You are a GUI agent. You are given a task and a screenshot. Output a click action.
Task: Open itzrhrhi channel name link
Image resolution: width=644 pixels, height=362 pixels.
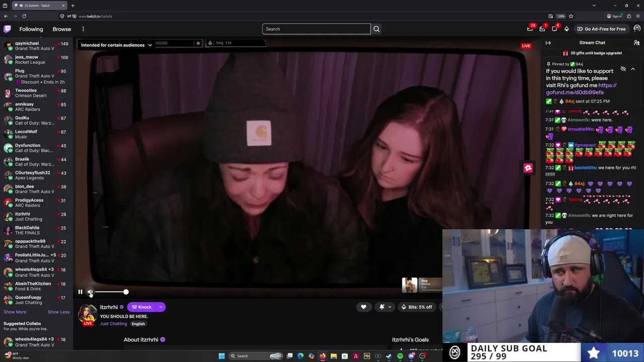(x=109, y=307)
